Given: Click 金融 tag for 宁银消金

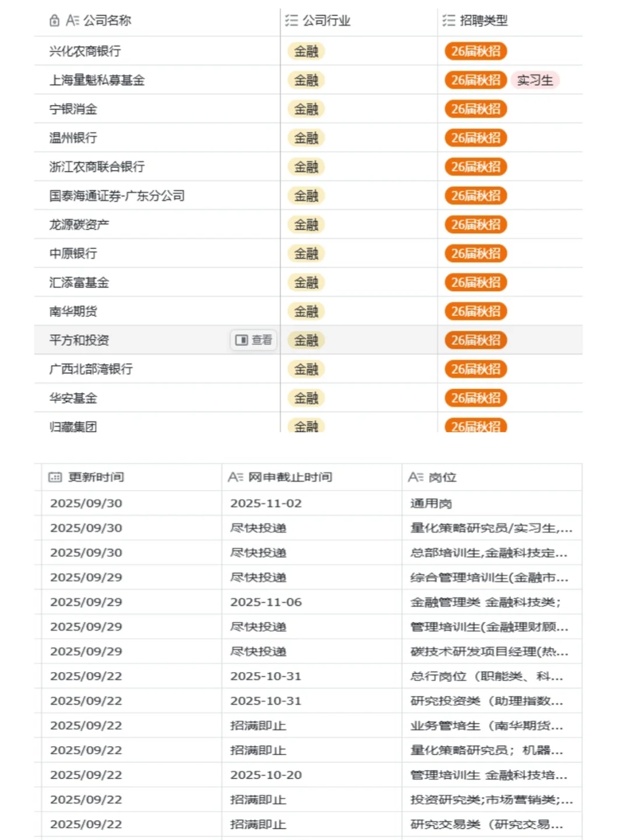Looking at the screenshot, I should pyautogui.click(x=306, y=109).
